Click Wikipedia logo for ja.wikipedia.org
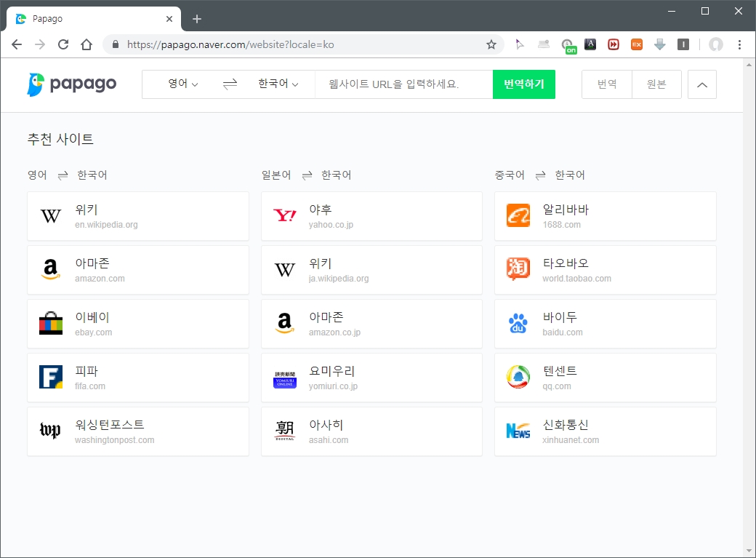 point(284,270)
